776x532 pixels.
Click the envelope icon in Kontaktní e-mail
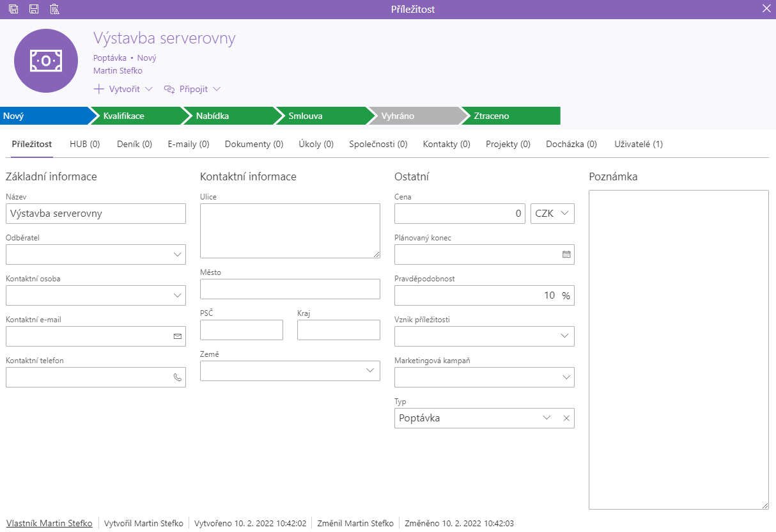[x=178, y=336]
